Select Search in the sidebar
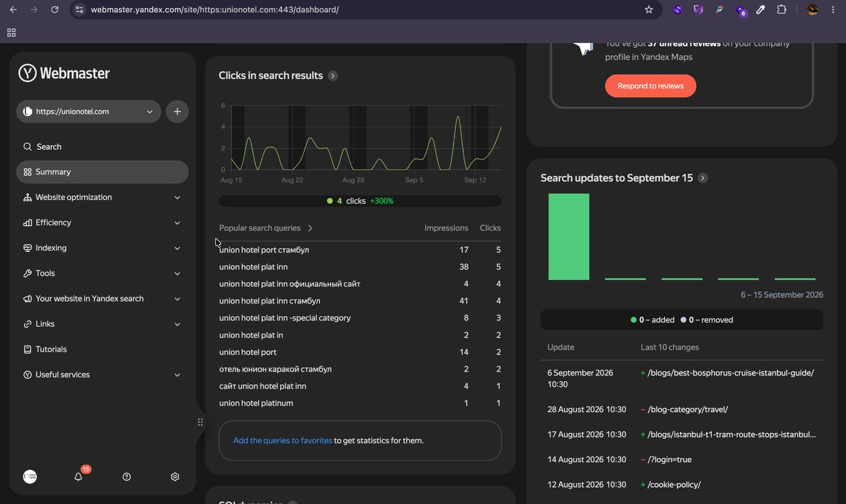 [x=103, y=147]
